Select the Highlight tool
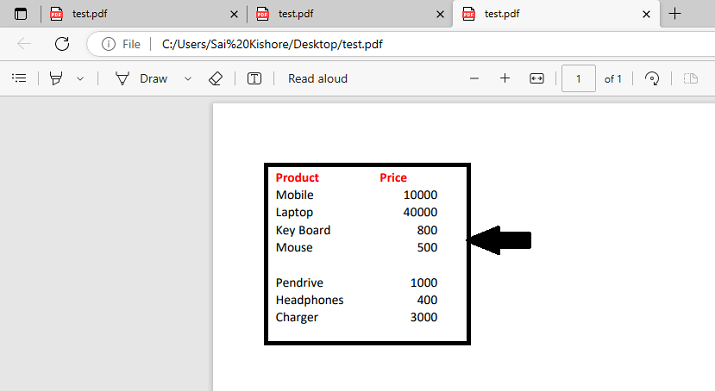Image resolution: width=715 pixels, height=391 pixels. point(56,78)
